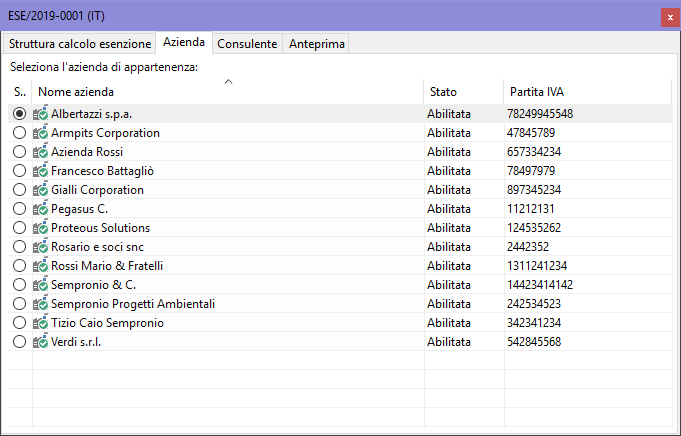The height and width of the screenshot is (436, 681).
Task: Click the icon next to Gialli Corporation
Action: 41,190
